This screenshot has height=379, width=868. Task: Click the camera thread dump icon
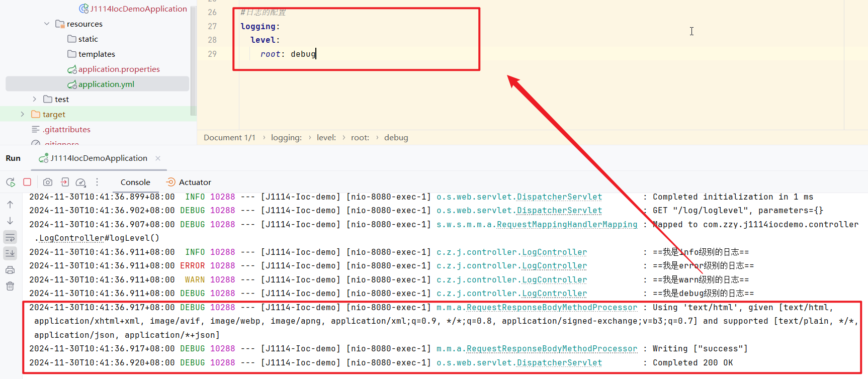click(x=48, y=182)
